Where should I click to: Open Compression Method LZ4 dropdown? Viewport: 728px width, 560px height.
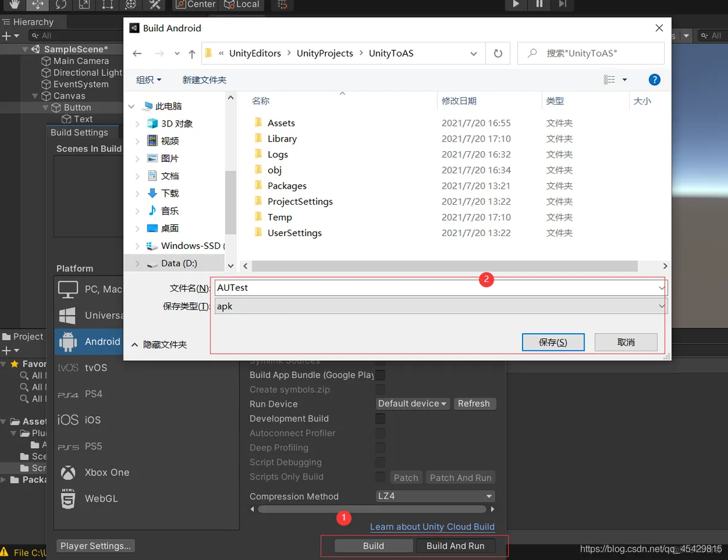coord(435,496)
